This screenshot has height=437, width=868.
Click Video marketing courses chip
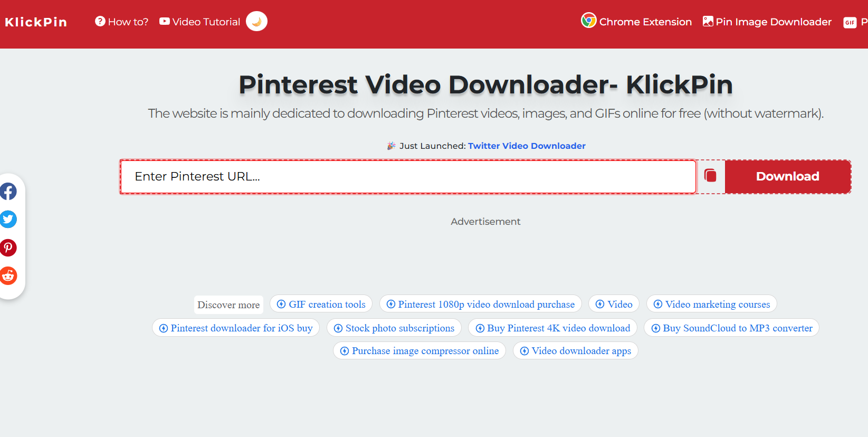711,304
